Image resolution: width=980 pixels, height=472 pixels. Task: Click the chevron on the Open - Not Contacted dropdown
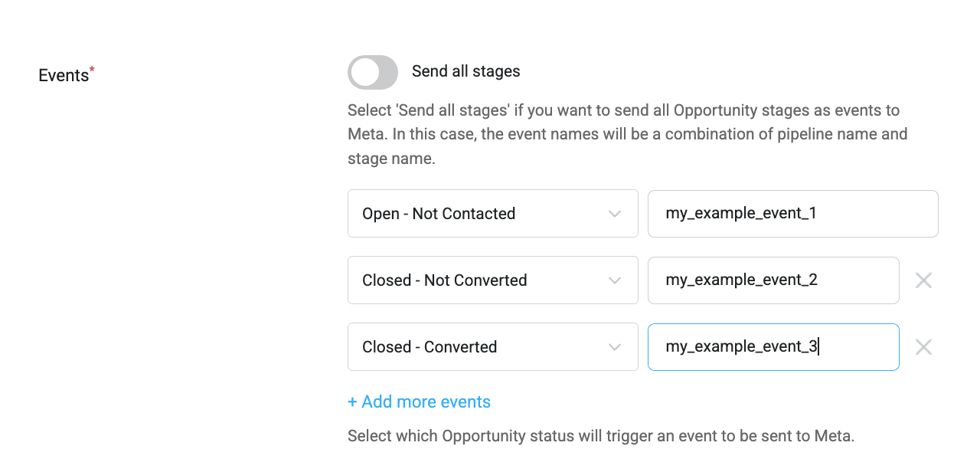pos(614,214)
